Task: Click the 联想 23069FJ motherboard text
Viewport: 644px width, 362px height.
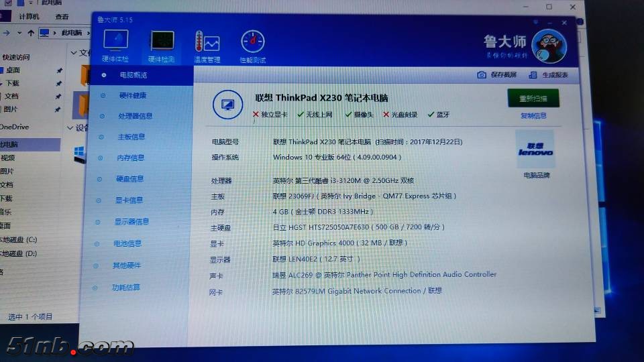Action: click(365, 196)
